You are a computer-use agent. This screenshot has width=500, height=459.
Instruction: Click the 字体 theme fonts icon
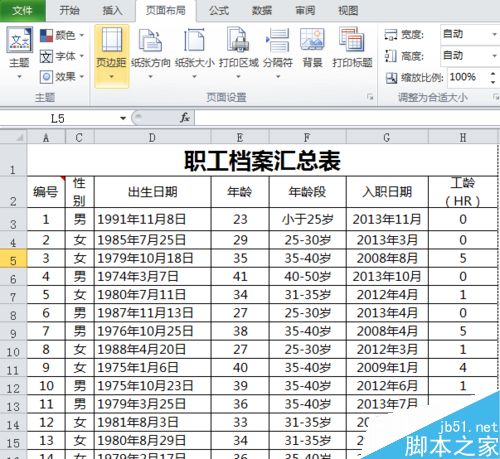tap(46, 56)
